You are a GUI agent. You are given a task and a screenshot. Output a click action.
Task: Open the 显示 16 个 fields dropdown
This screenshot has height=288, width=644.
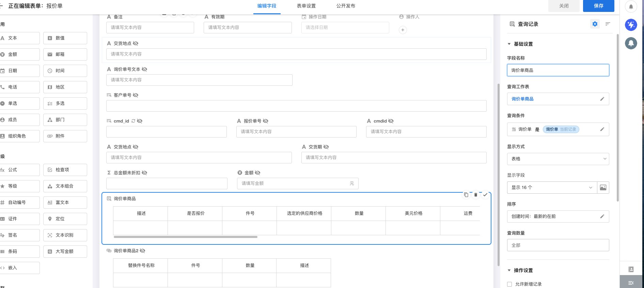[x=552, y=188]
